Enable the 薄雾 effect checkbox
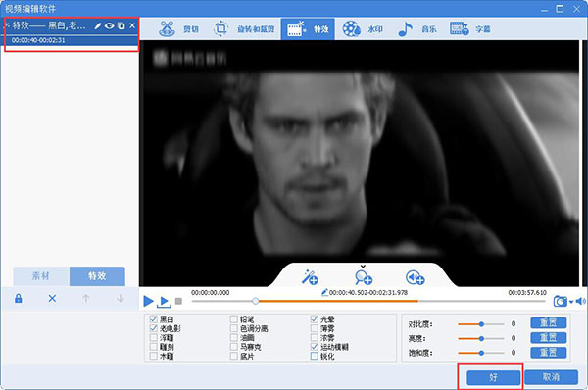 pyautogui.click(x=315, y=328)
